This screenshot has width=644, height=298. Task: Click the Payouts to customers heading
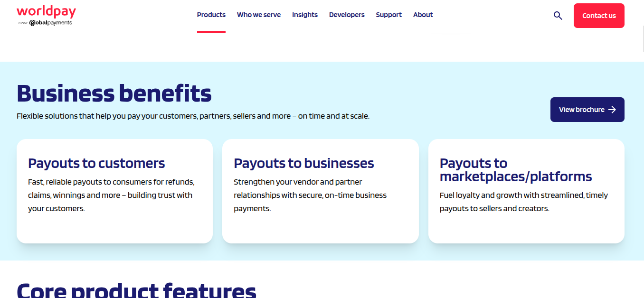click(96, 163)
